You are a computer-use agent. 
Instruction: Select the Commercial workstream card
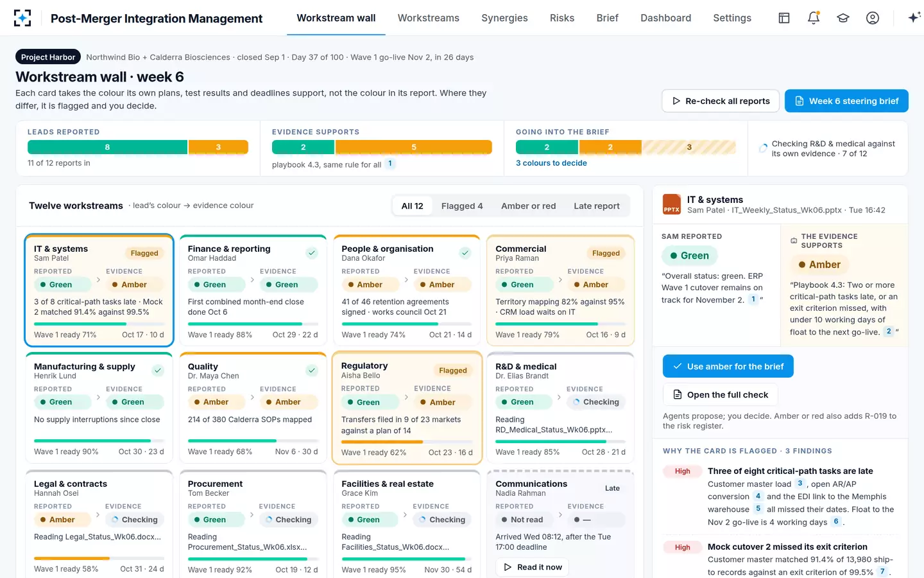[x=561, y=290]
